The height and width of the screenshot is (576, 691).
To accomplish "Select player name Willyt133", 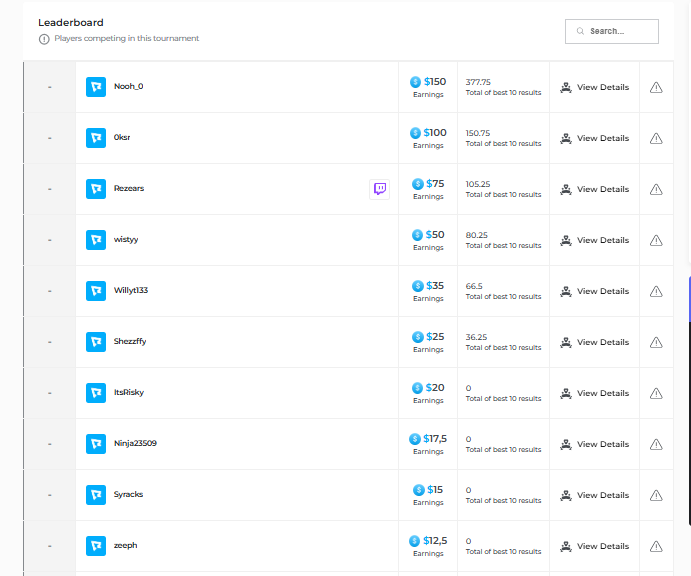I will [x=131, y=290].
